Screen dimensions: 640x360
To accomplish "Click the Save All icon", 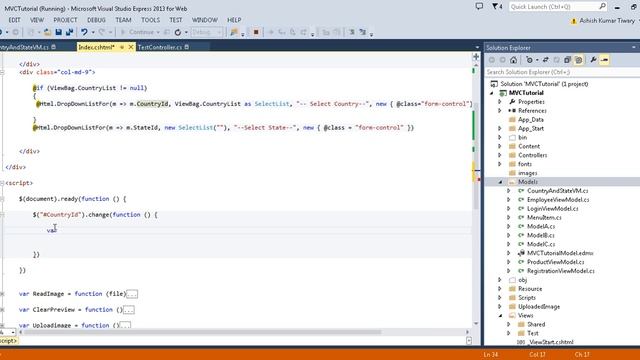I will tap(69, 32).
